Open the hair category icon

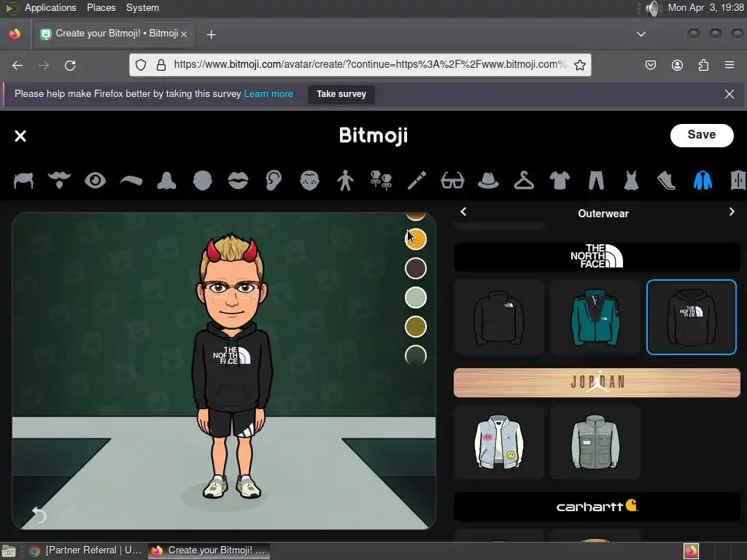click(23, 181)
